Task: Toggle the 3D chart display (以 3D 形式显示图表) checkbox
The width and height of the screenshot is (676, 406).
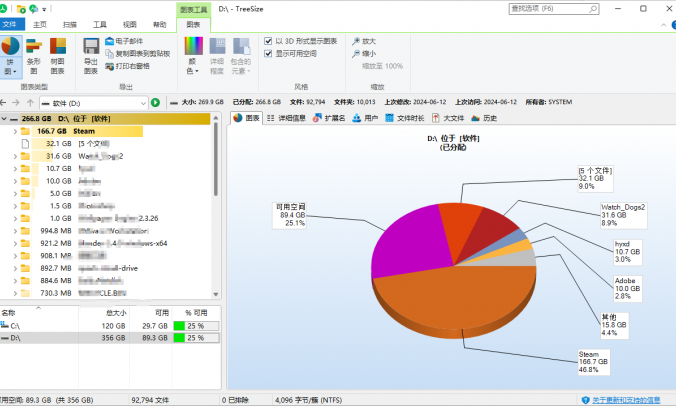Action: (268, 41)
